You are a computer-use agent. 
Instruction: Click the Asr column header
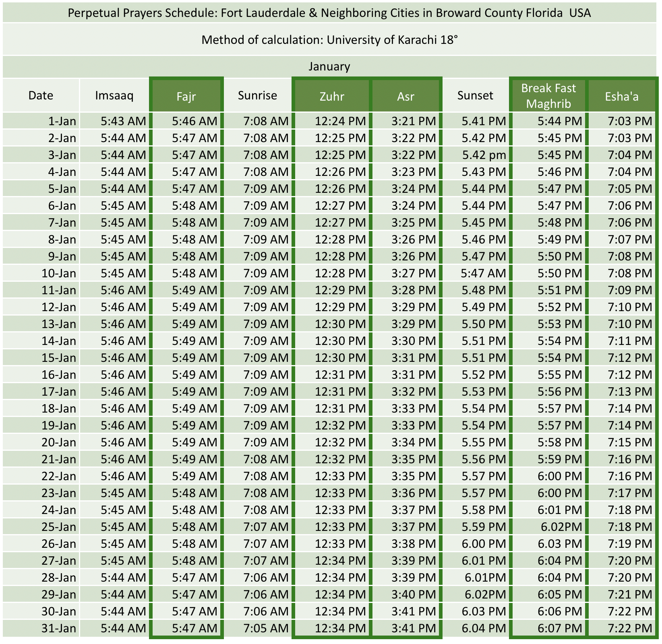[406, 96]
